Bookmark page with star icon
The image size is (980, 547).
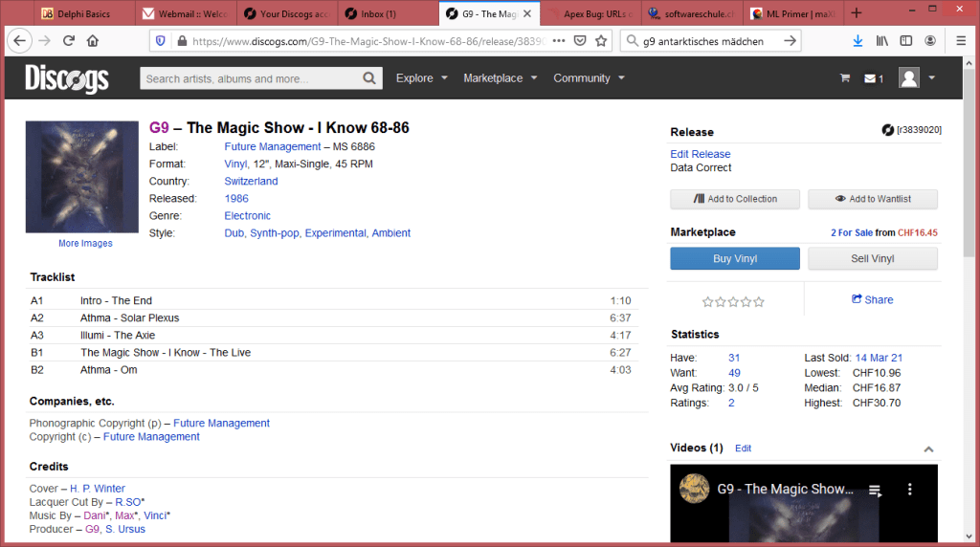(601, 41)
